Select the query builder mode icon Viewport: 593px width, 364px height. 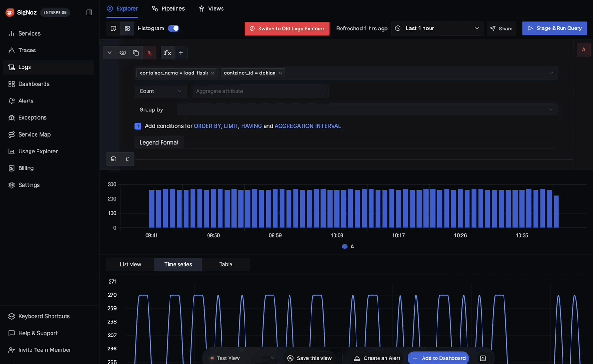[127, 29]
